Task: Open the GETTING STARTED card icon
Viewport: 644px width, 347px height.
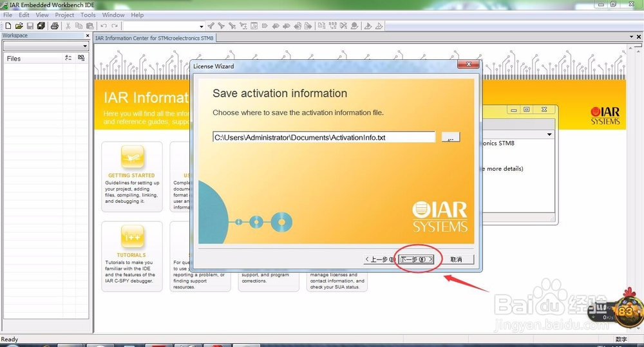Action: [132, 157]
